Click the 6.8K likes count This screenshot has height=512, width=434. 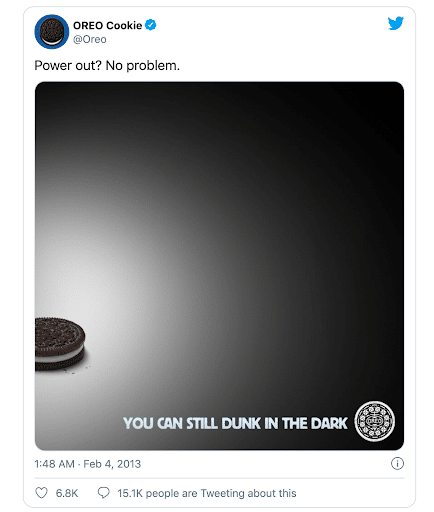tap(67, 493)
